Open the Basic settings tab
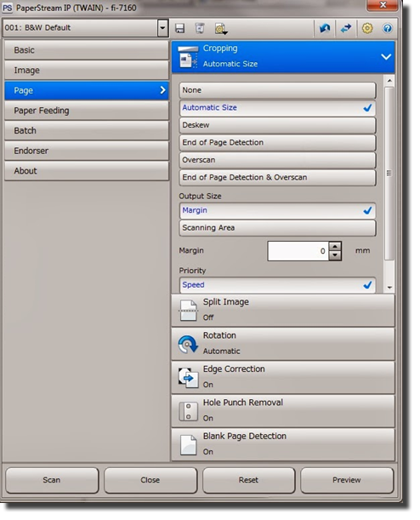Viewport: 420px width, 520px height. click(x=87, y=50)
